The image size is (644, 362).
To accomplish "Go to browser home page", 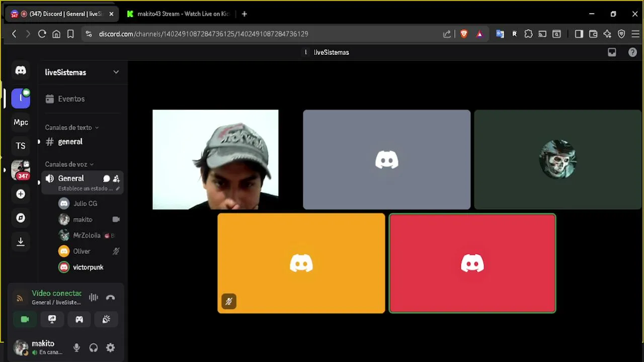I will [x=56, y=34].
